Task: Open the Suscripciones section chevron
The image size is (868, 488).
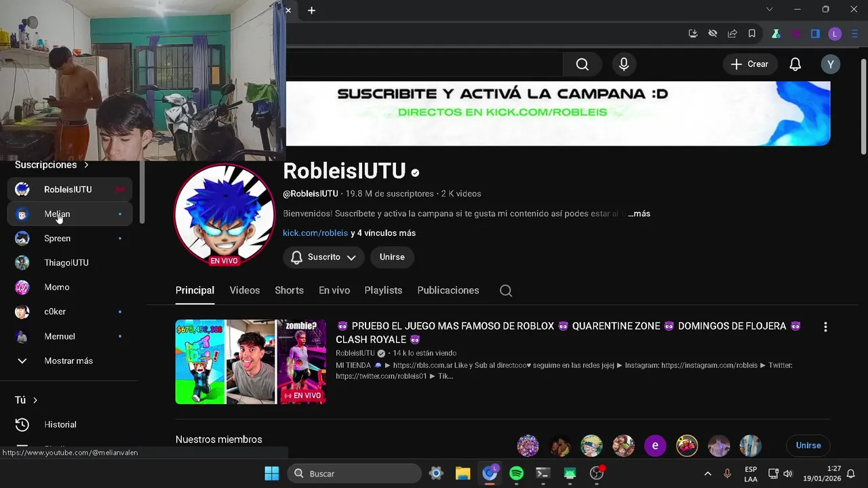Action: tap(86, 165)
